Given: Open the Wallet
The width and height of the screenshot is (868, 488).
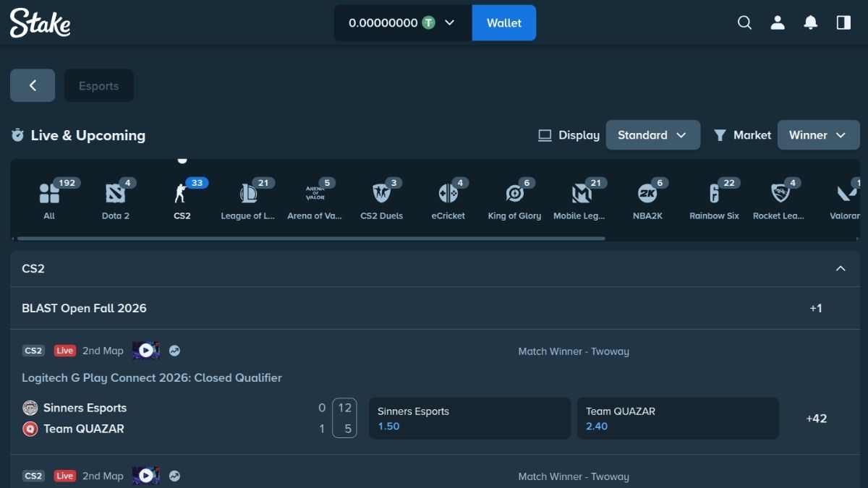Looking at the screenshot, I should pos(504,23).
